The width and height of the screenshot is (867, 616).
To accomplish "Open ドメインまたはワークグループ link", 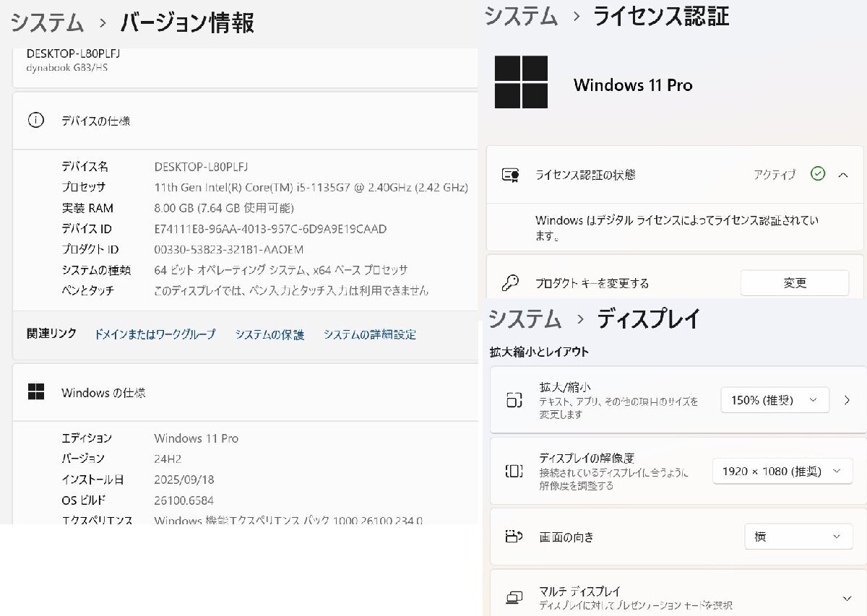I will [155, 334].
